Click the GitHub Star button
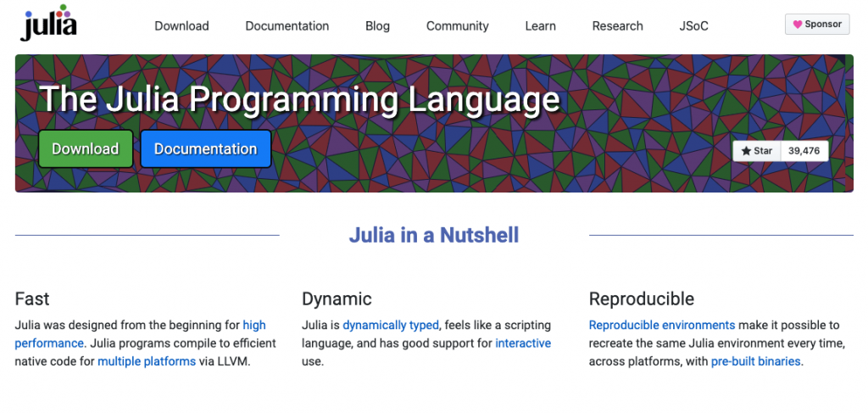 click(x=757, y=151)
